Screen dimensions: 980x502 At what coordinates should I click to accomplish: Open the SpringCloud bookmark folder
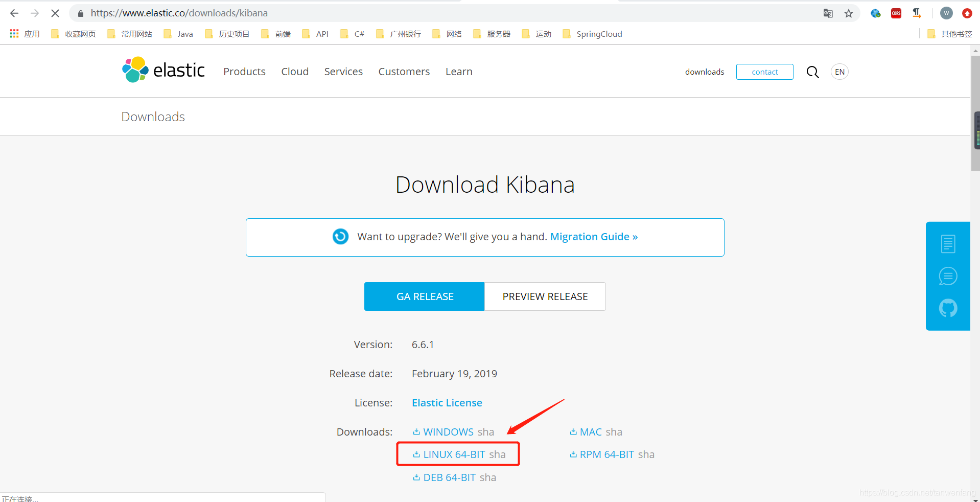592,34
